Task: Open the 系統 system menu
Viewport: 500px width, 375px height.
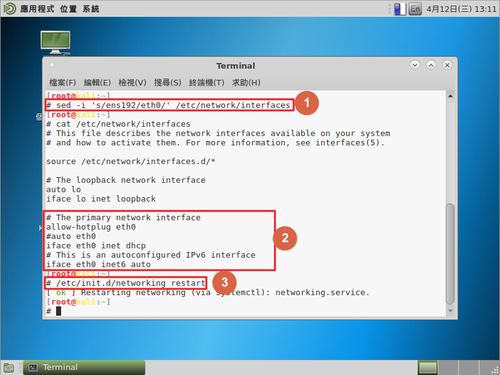Action: [x=91, y=9]
